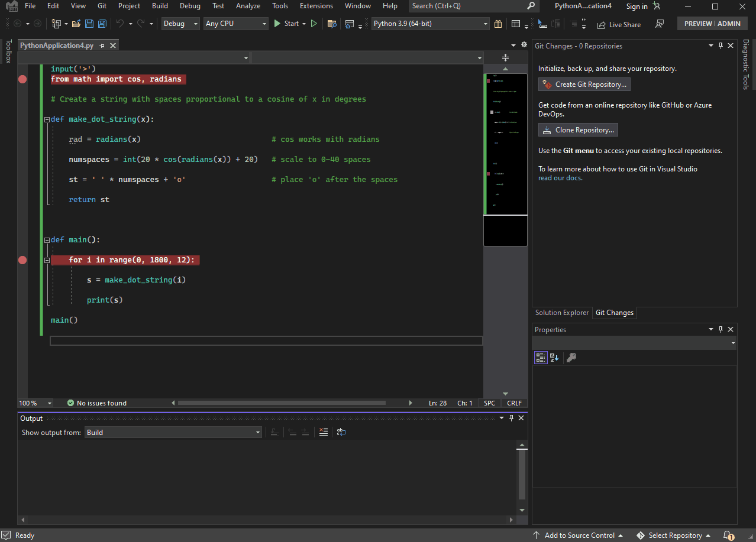Click the New Project icon
The height and width of the screenshot is (542, 756).
(57, 24)
